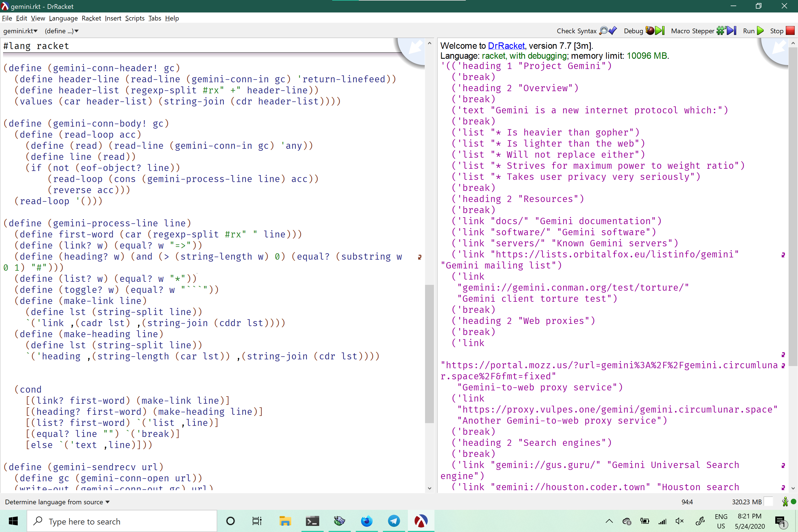Click the Telegram taskbar icon

[394, 521]
